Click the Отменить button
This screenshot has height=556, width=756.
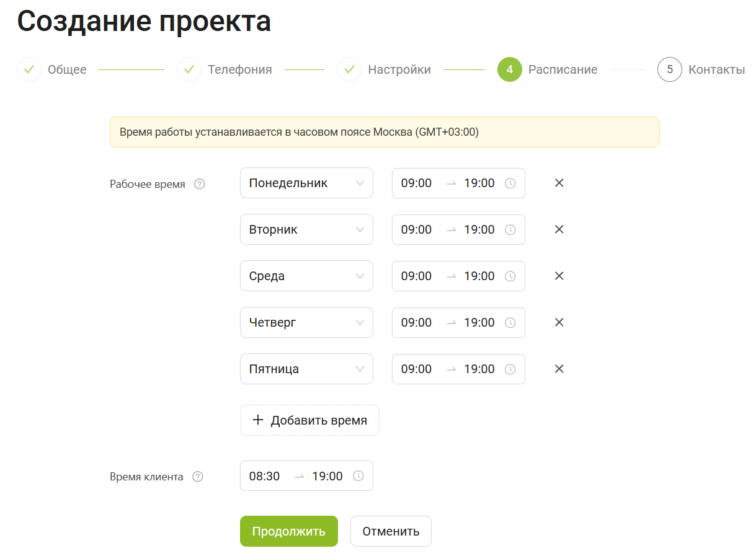pos(391,531)
